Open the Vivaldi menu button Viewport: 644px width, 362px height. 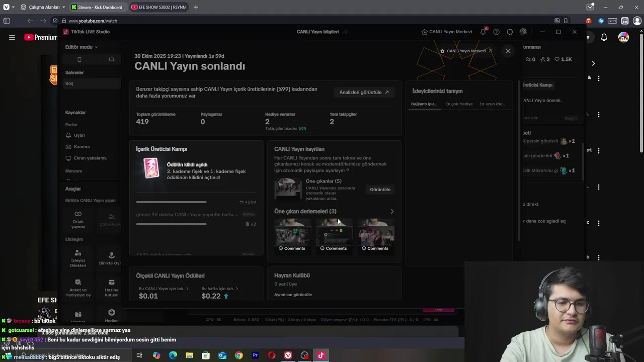click(x=6, y=7)
